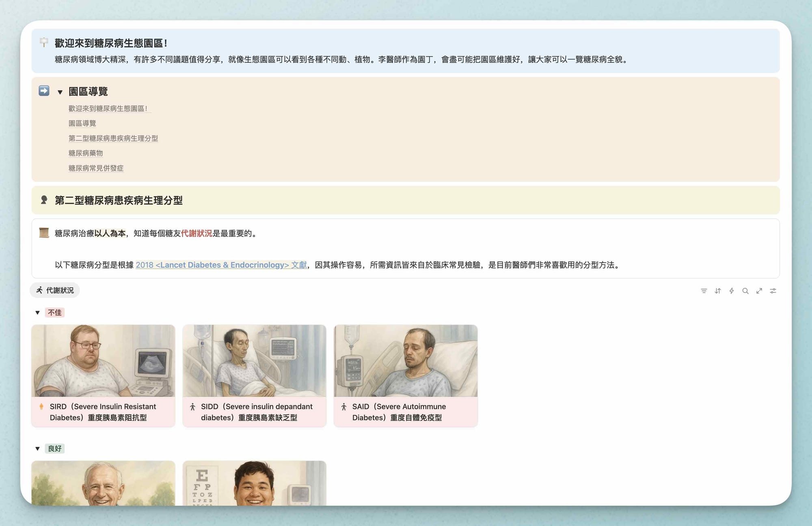Open the SIDD patient card image

254,360
